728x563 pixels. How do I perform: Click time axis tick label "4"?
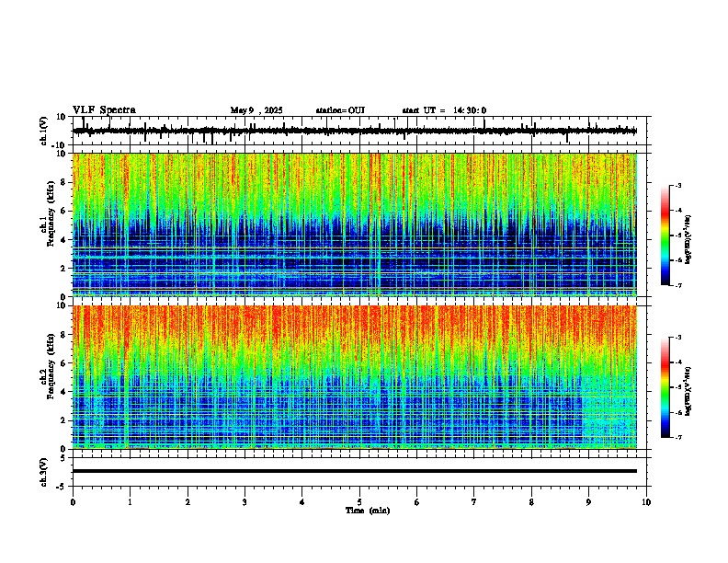[302, 502]
